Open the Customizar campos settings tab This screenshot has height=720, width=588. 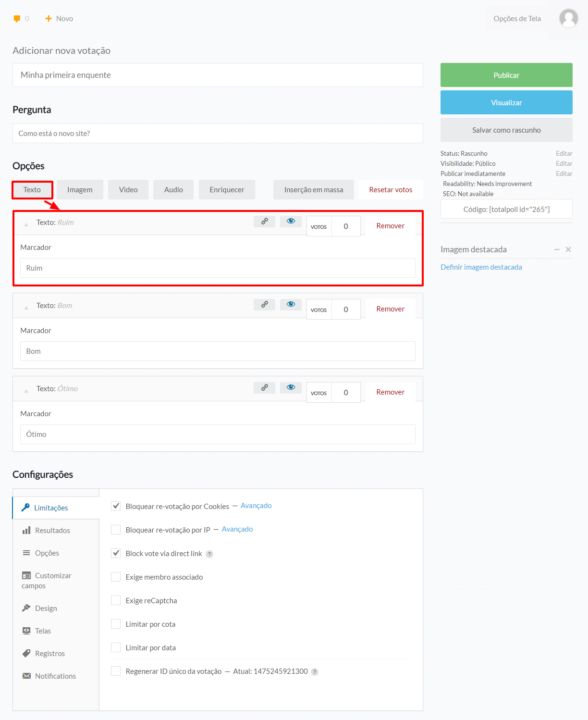56,581
